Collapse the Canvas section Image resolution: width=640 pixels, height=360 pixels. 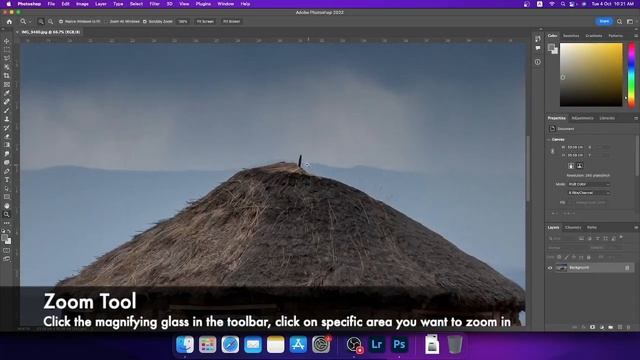[x=549, y=140]
